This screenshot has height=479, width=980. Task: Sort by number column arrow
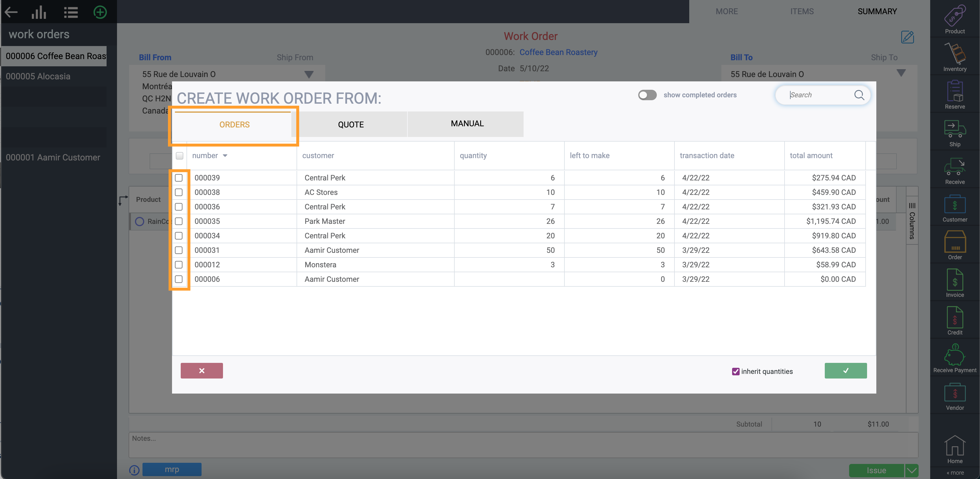click(x=225, y=156)
